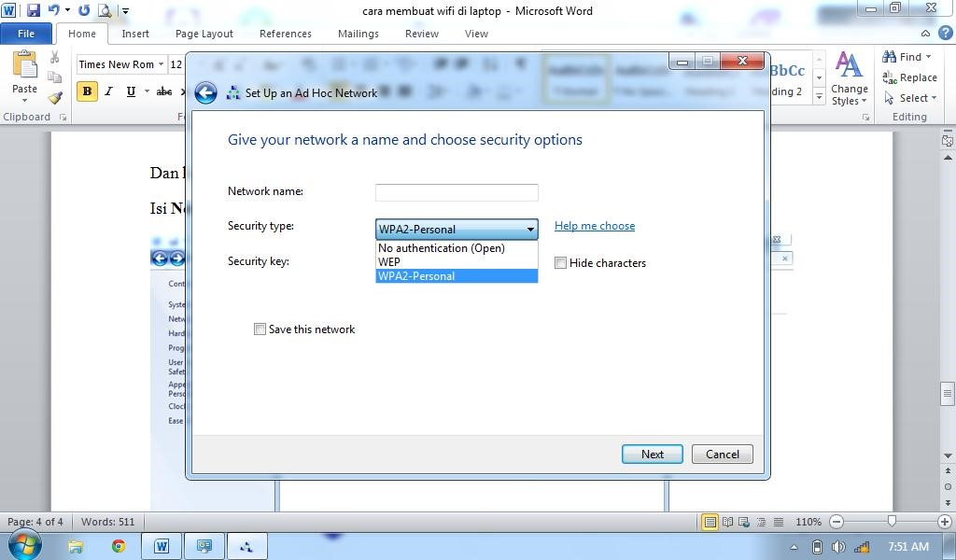Select WPA2-Personal in dropdown list

(x=457, y=276)
